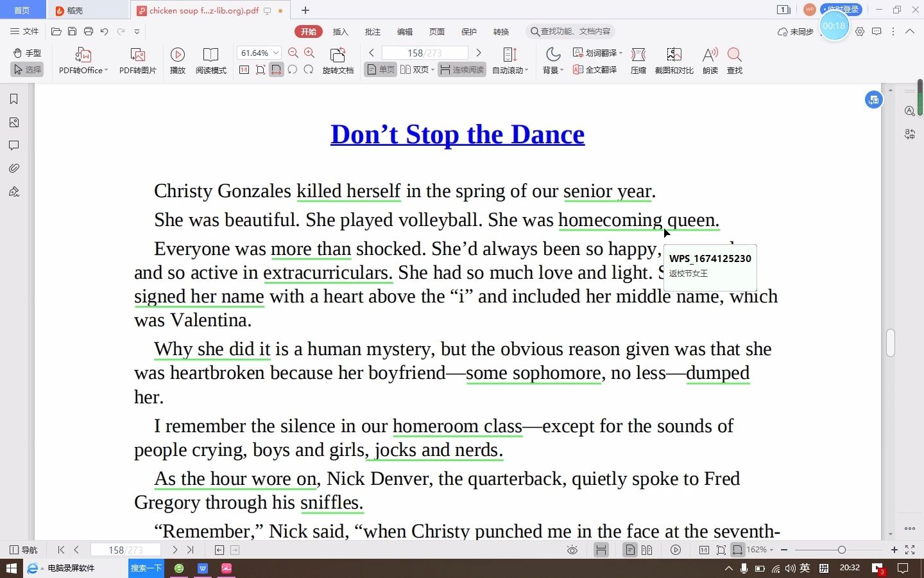
Task: Go to next page in ribbon
Action: (478, 53)
